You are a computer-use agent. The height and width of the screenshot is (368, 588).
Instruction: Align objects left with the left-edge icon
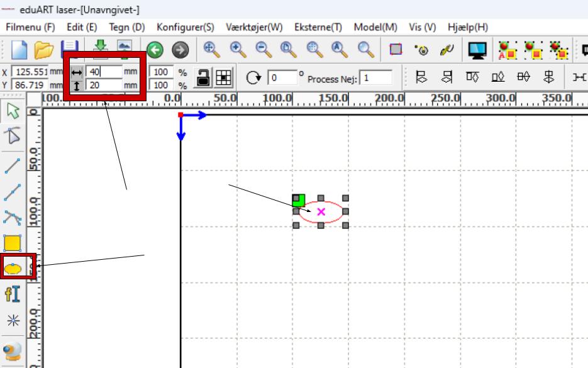click(x=421, y=77)
